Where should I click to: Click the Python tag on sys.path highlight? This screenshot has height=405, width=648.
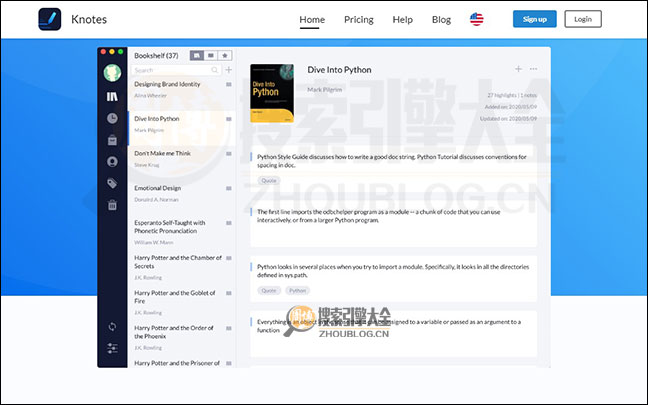tap(298, 291)
